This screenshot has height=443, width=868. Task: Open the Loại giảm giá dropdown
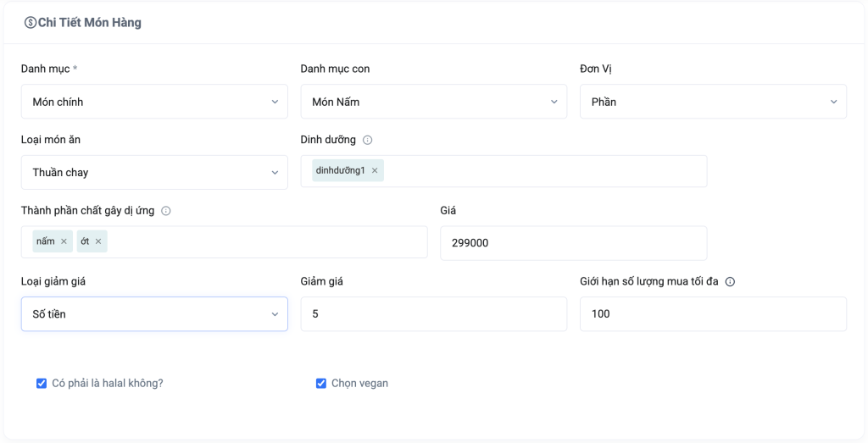coord(154,314)
